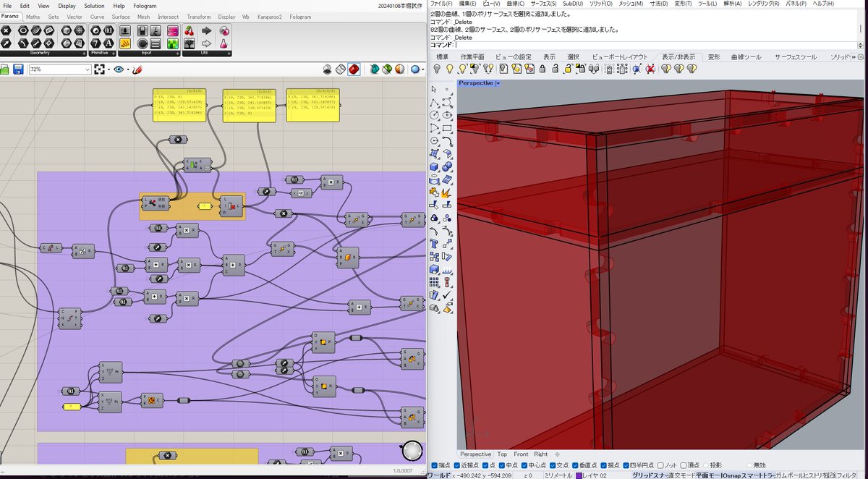Select the Box solid tool in Rhino sidebar
Image resolution: width=868 pixels, height=479 pixels.
[434, 167]
